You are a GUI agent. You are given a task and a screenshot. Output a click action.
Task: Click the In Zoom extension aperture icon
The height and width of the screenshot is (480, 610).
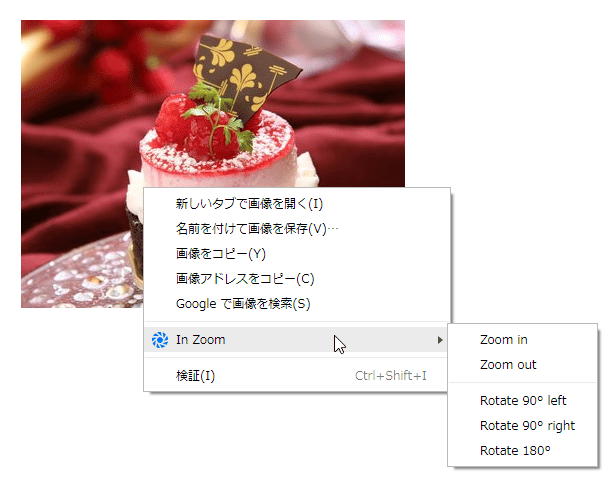point(160,340)
